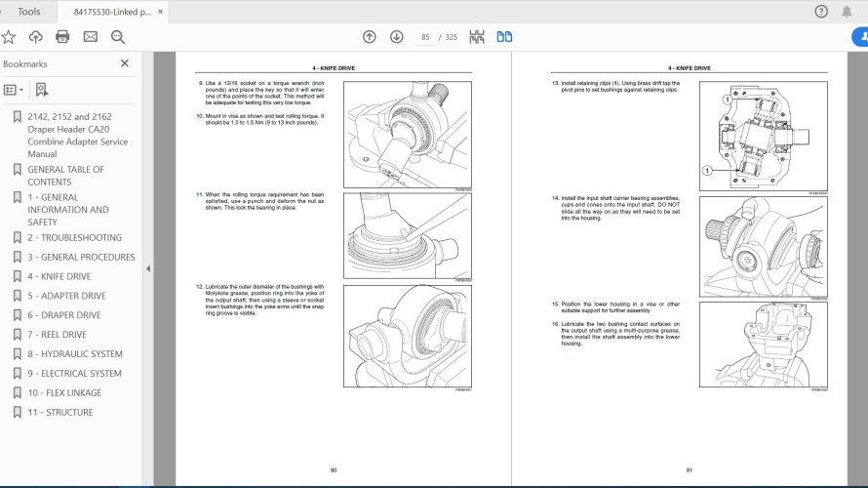Close the Bookmarks panel
868x488 pixels.
point(124,63)
